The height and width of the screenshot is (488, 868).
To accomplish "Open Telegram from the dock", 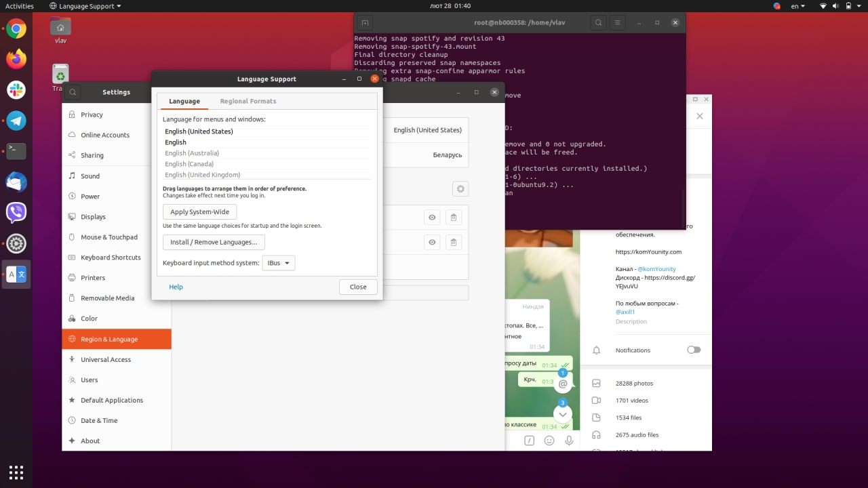I will coord(16,121).
